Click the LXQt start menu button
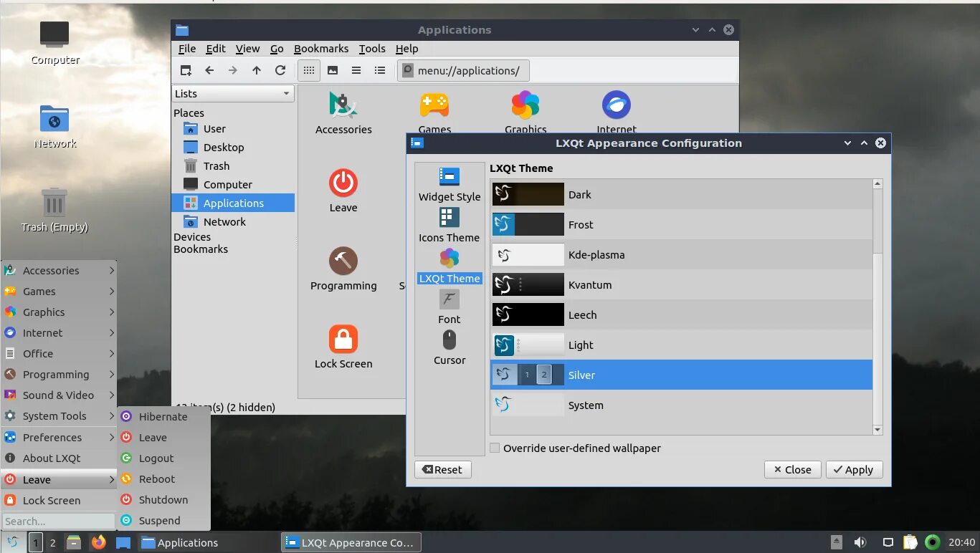Viewport: 980px width, 553px height. [x=13, y=542]
